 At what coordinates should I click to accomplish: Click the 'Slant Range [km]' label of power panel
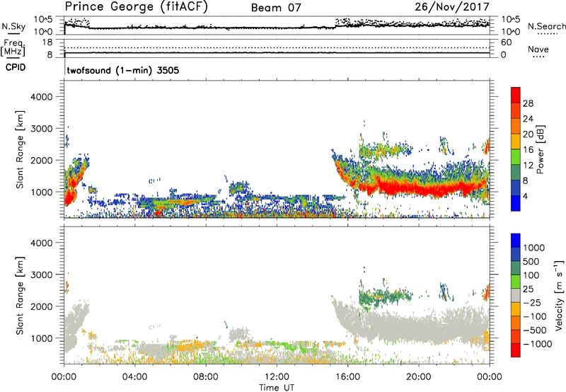click(20, 149)
